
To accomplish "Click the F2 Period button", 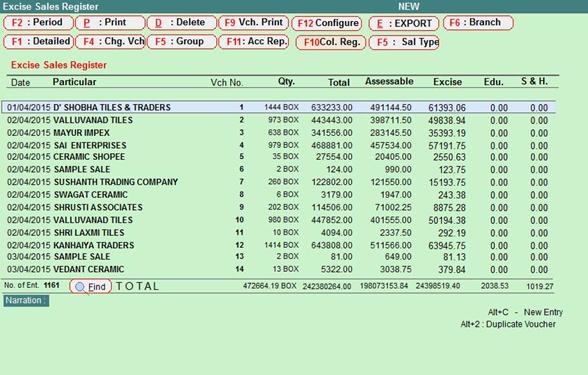I will coord(38,22).
